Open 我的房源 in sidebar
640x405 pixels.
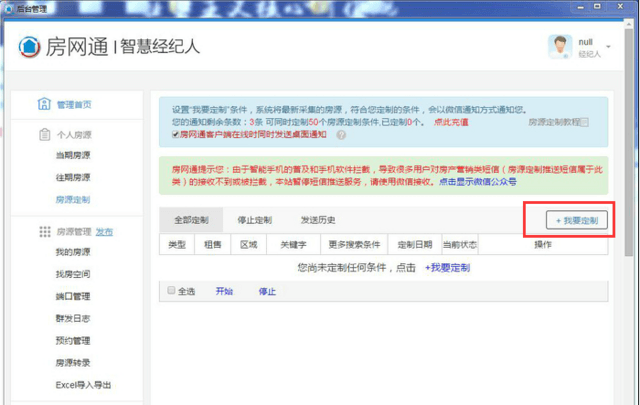73,252
